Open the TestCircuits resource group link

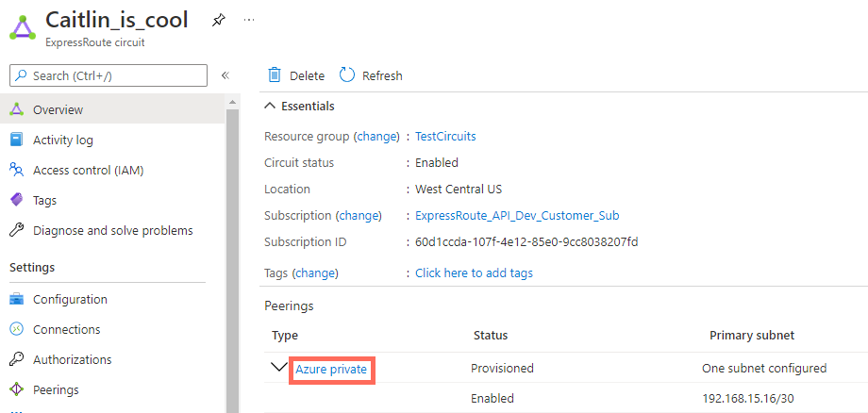(x=445, y=136)
